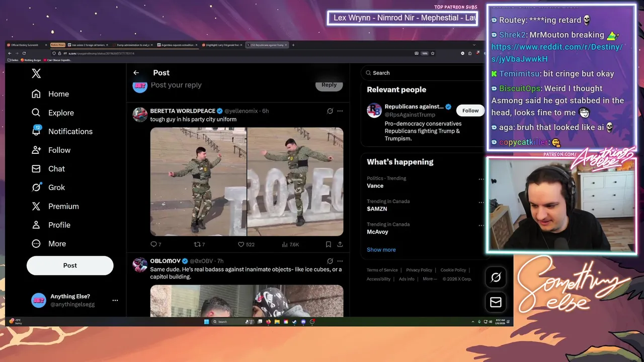Image resolution: width=644 pixels, height=362 pixels.
Task: Open Firefox from the taskbar
Action: tap(268, 322)
